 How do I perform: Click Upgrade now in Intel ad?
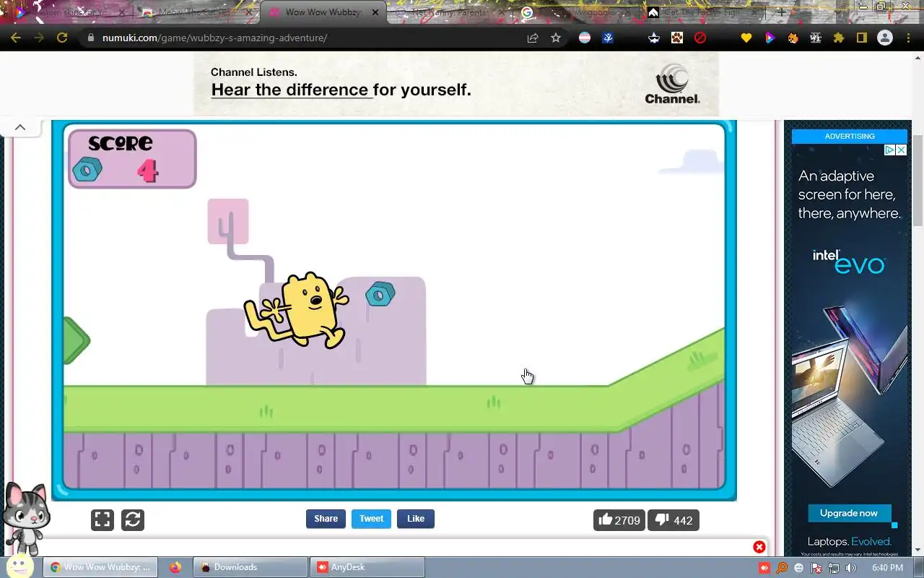849,513
